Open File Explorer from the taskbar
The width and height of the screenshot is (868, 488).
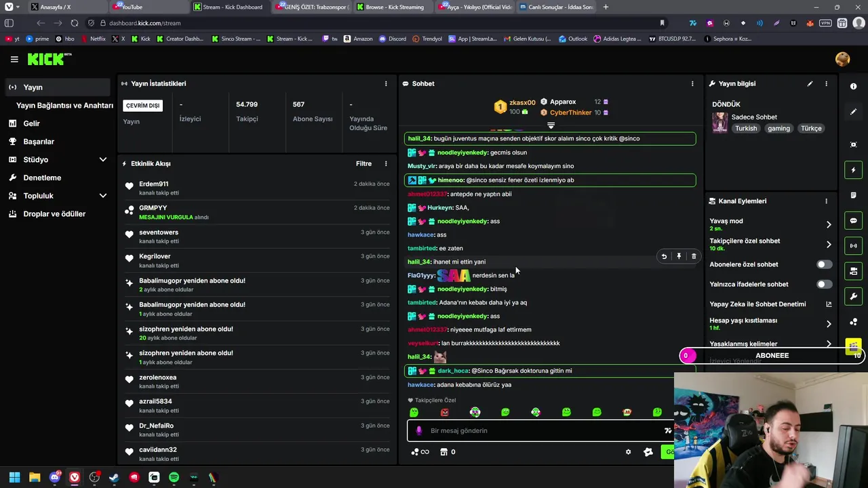click(35, 477)
